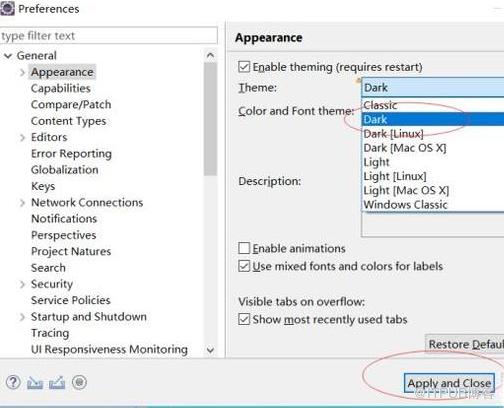This screenshot has height=408, width=504.
Task: Select Classic in the theme list
Action: click(433, 105)
